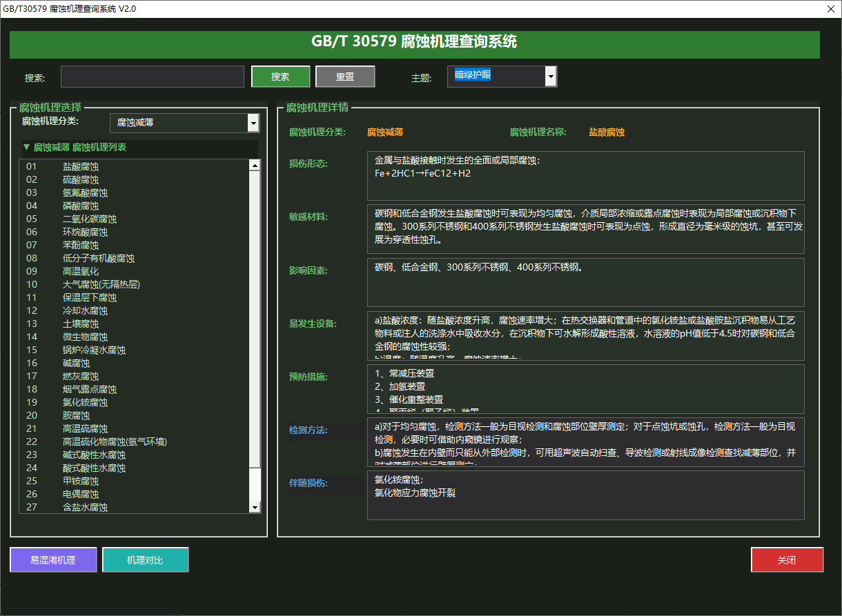
Task: Click the 机理对比 button
Action: pyautogui.click(x=146, y=560)
